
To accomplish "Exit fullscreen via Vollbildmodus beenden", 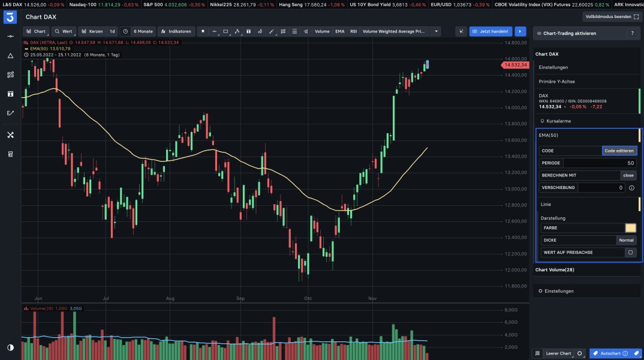I will [x=612, y=17].
